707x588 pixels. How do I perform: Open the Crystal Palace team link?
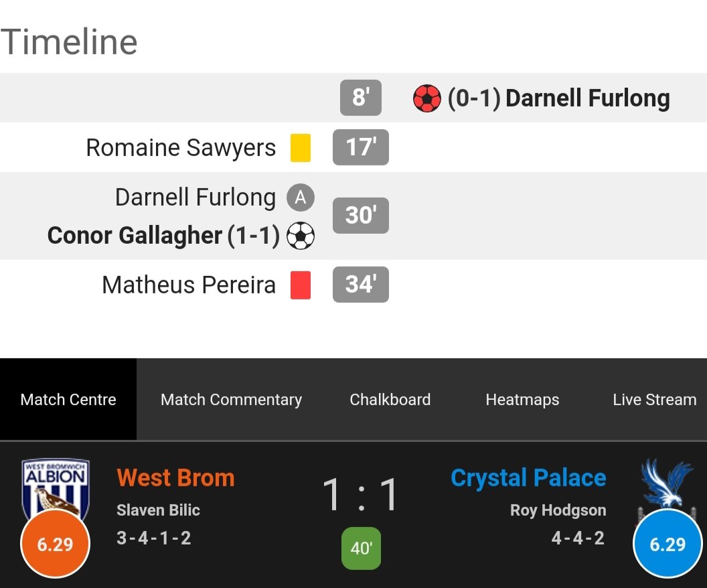click(528, 477)
